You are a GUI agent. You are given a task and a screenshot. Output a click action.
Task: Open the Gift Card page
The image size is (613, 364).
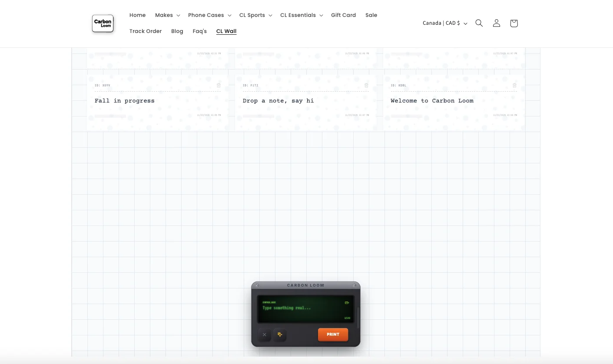tap(343, 15)
